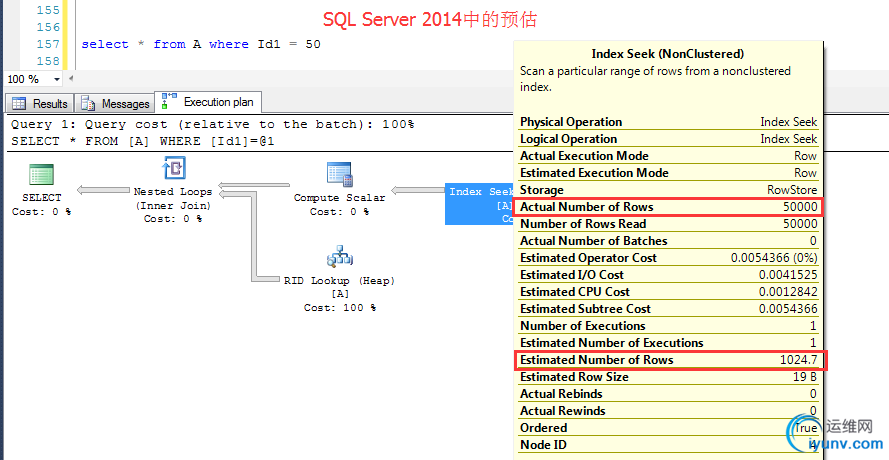The image size is (889, 460).
Task: Click line number 158 in the editor
Action: click(48, 61)
